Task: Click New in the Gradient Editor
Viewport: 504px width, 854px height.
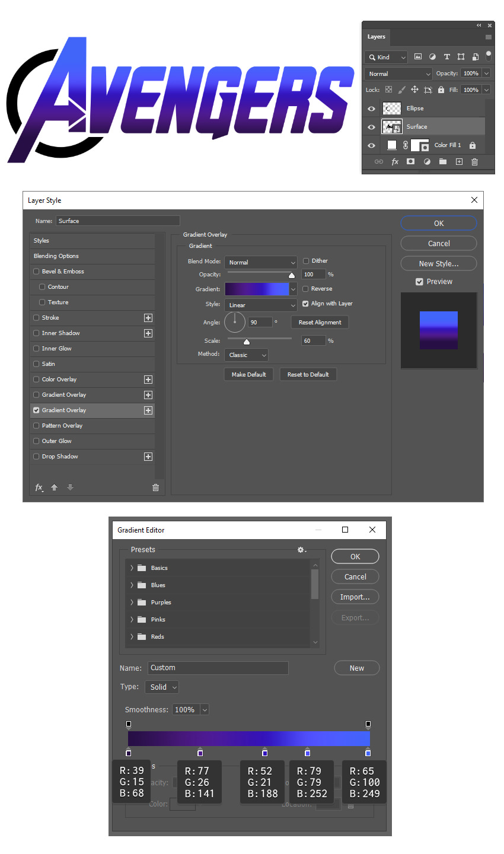Action: click(357, 668)
